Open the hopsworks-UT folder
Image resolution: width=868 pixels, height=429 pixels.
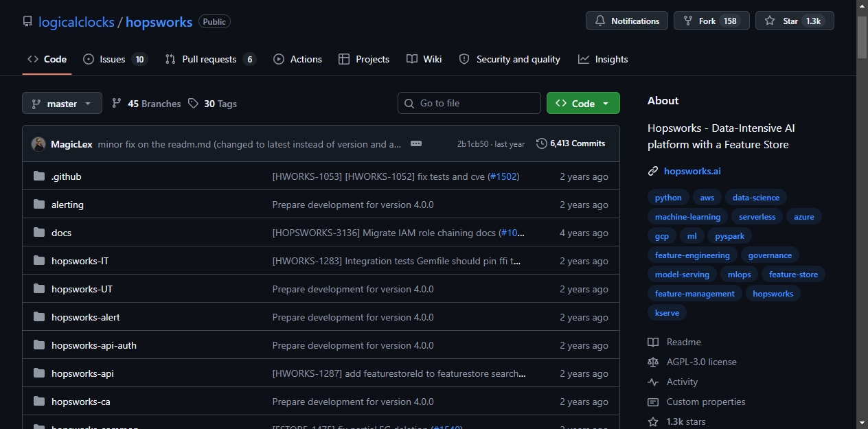tap(82, 289)
